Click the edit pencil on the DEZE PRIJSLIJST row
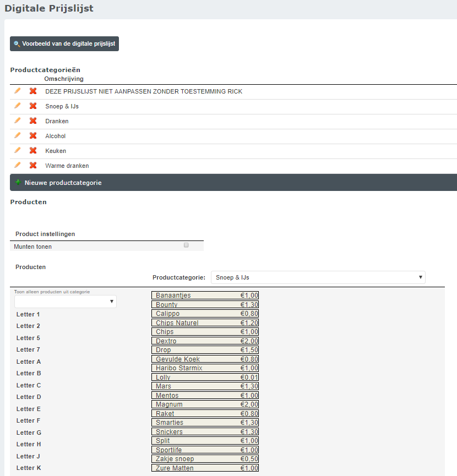The height and width of the screenshot is (476, 457). (x=18, y=91)
